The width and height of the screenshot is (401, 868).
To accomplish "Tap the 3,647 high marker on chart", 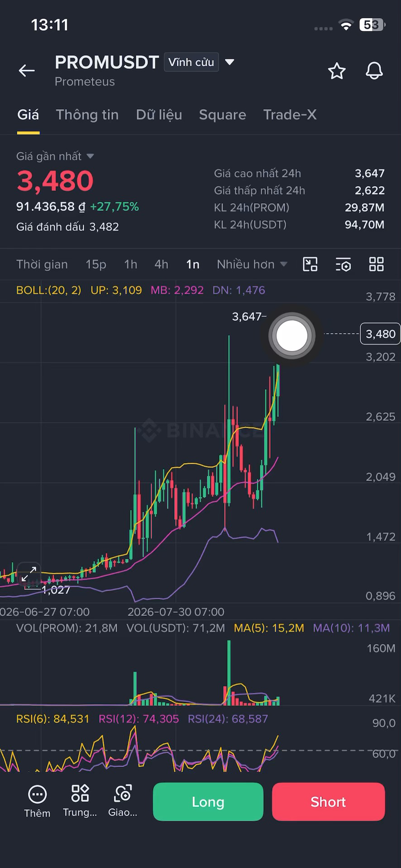I will pos(247,316).
